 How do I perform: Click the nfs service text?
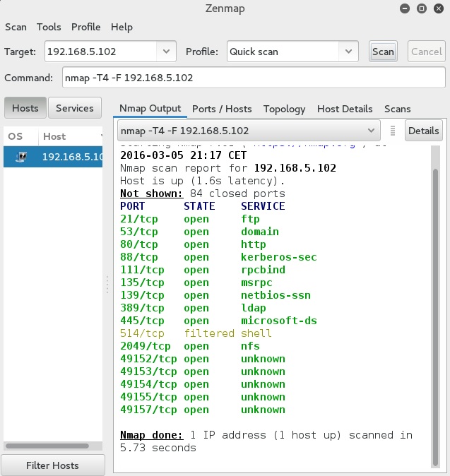pyautogui.click(x=250, y=346)
